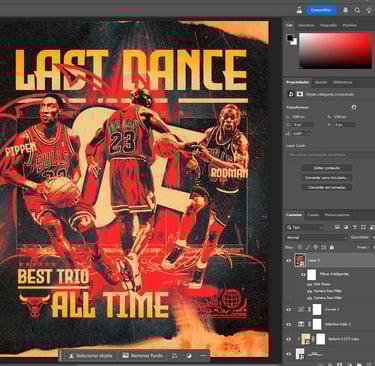The image size is (375, 366).
Task: Filter layers by type layers (T icon)
Action: (x=355, y=227)
